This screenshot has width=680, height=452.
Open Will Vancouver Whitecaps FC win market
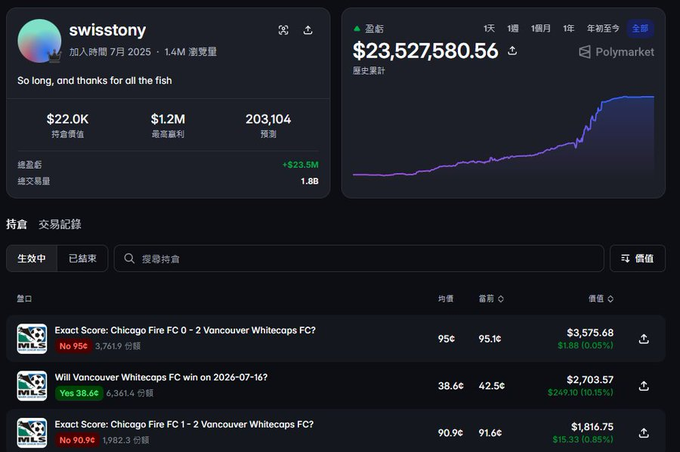click(x=161, y=377)
